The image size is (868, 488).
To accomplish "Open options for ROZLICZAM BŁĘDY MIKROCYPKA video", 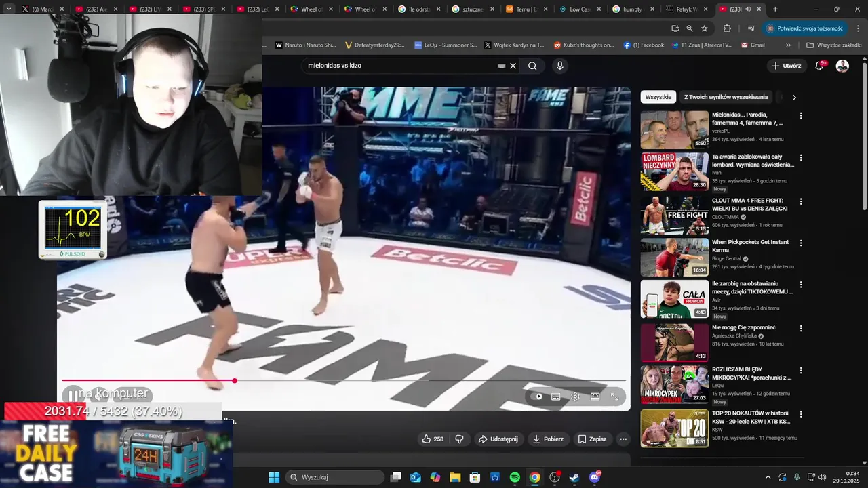I will 801,371.
